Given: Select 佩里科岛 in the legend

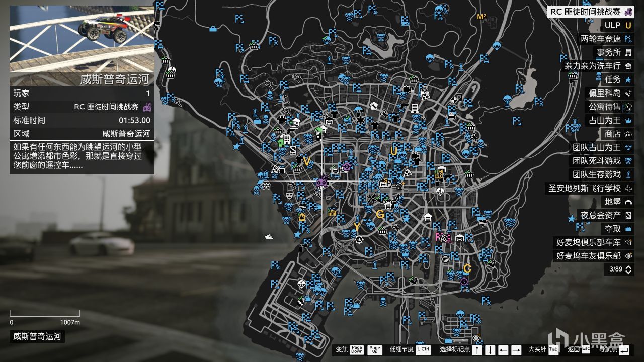Looking at the screenshot, I should click(x=610, y=93).
